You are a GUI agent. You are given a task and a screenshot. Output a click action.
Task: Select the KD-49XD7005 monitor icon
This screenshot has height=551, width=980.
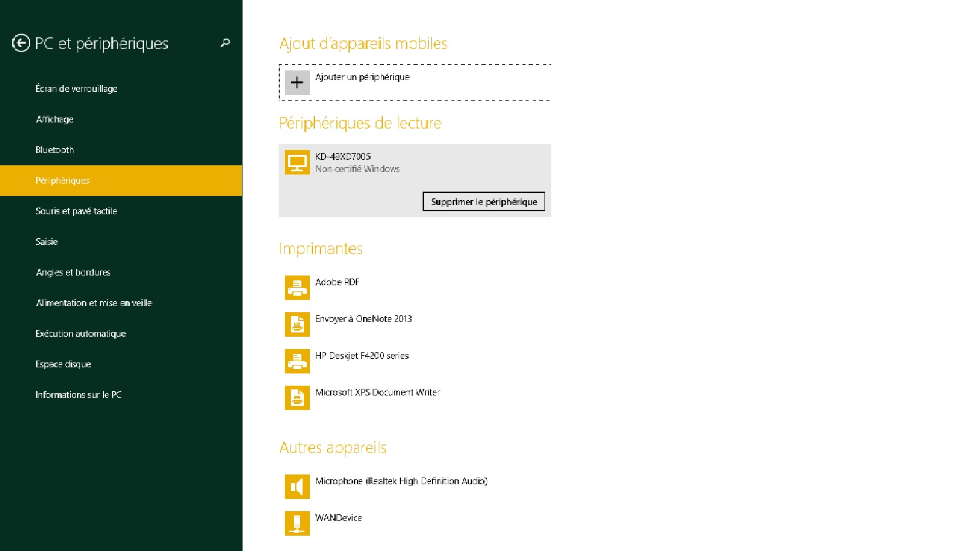point(297,162)
